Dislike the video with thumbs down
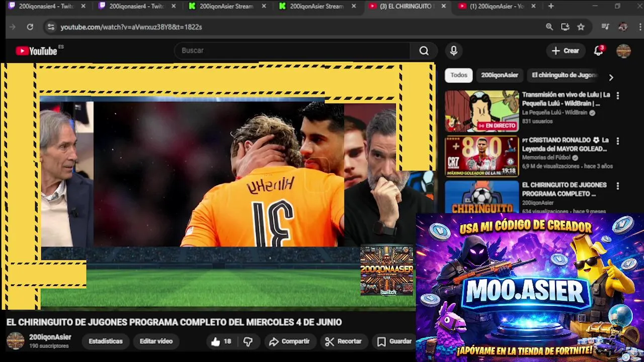Screen dimensions: 644x362 point(248,341)
